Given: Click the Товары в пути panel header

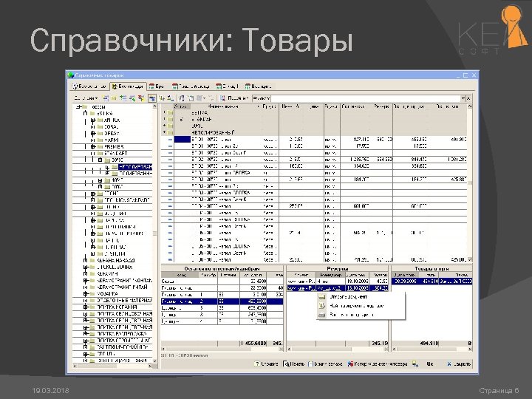Looking at the screenshot, I should [x=432, y=269].
